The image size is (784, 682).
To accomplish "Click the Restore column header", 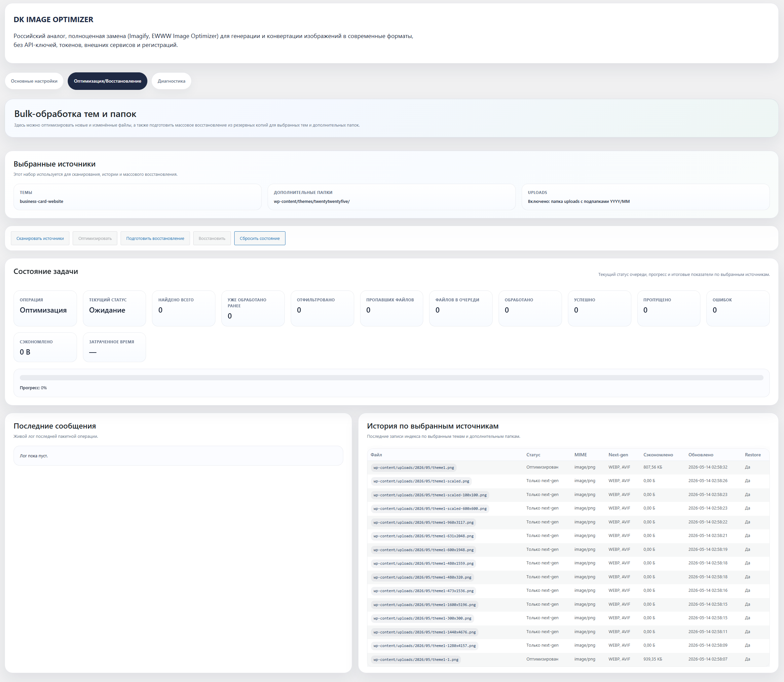I will [752, 455].
